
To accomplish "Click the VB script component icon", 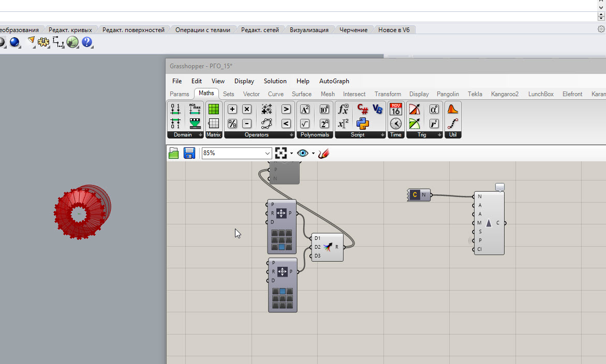I will pyautogui.click(x=377, y=110).
